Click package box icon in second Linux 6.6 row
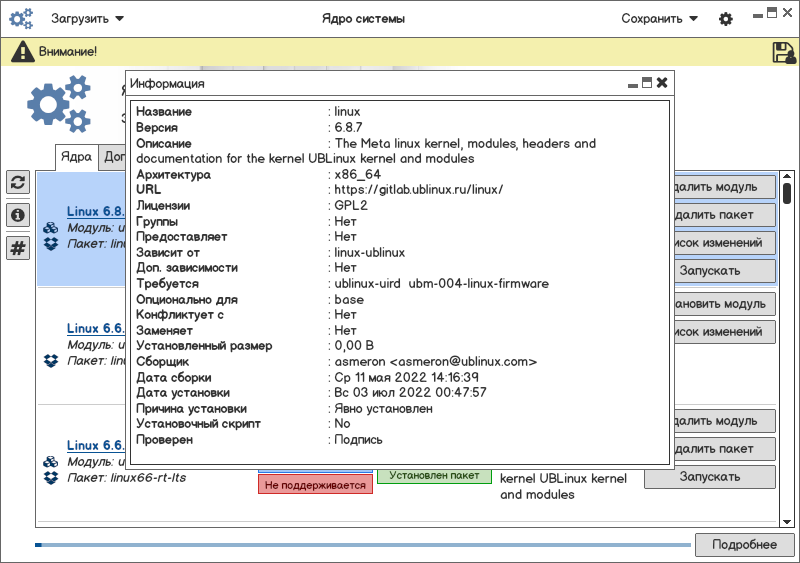Screen dimensions: 800x563 (51, 361)
